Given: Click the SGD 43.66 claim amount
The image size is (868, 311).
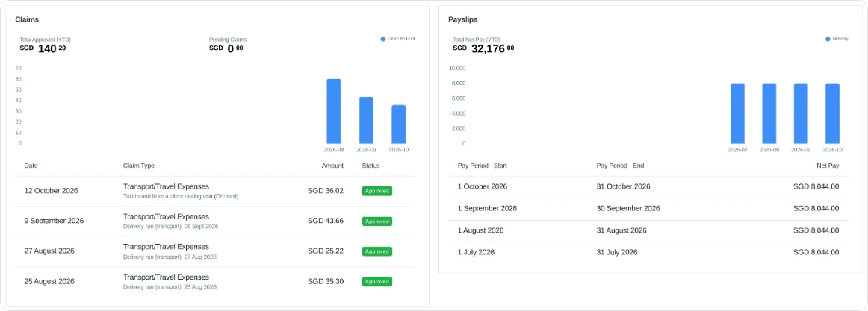Looking at the screenshot, I should [326, 221].
